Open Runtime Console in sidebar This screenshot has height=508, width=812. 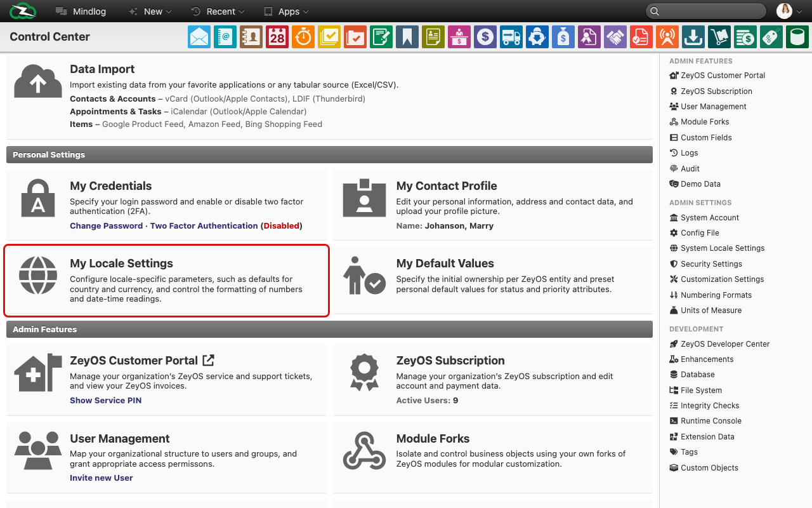click(x=705, y=421)
